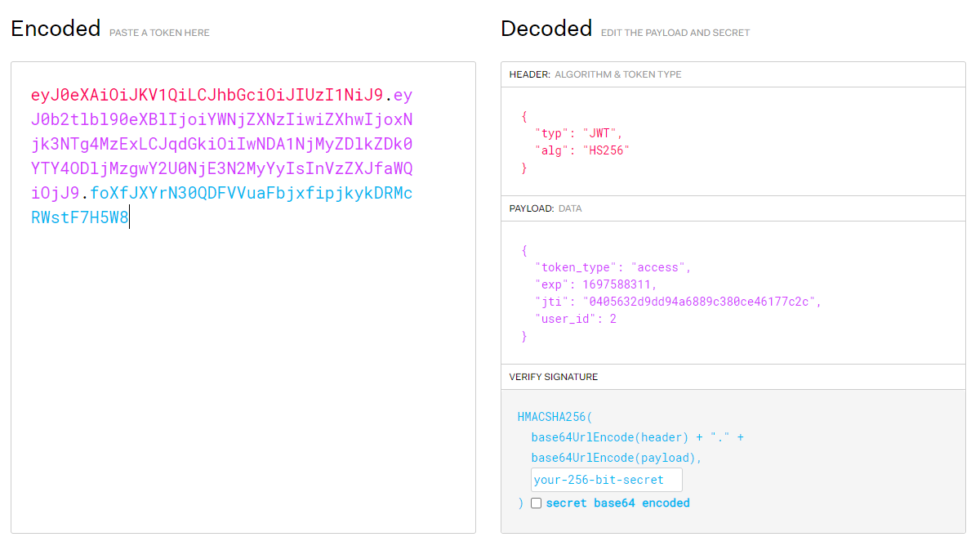The height and width of the screenshot is (546, 980).
Task: Click the your-256-bit-secret input field
Action: coord(607,480)
